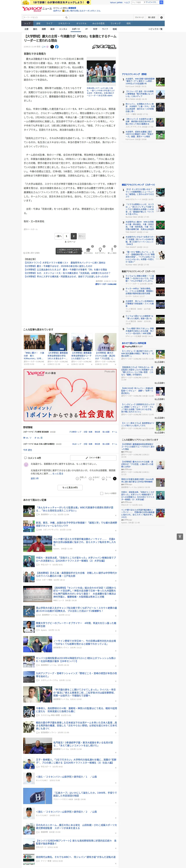Select the スポーツ category tab

pyautogui.click(x=76, y=29)
